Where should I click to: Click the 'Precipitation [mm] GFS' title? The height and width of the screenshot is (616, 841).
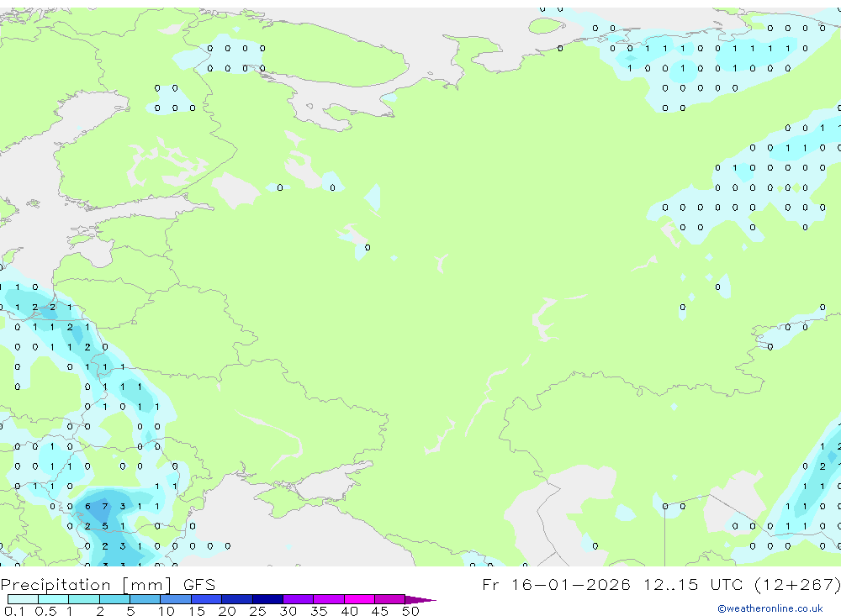[108, 585]
